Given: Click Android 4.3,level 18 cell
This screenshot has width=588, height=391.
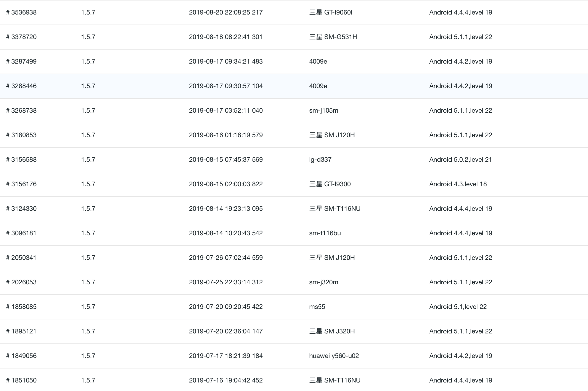Looking at the screenshot, I should [x=458, y=184].
